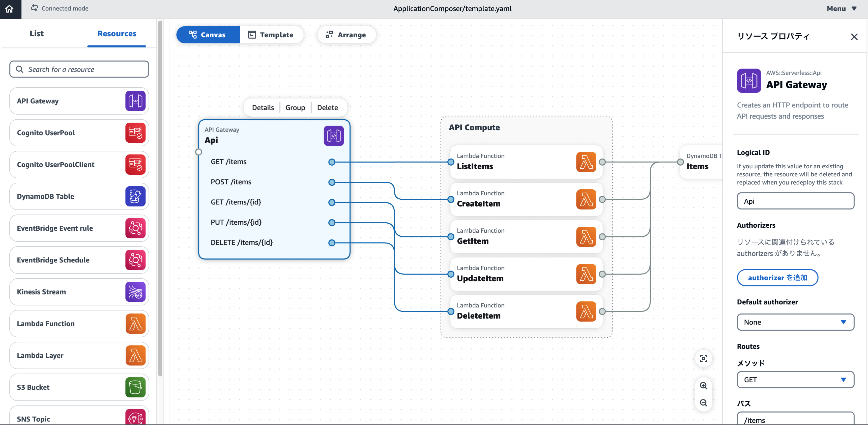The image size is (868, 425).
Task: Switch to the List tab
Action: coord(36,34)
